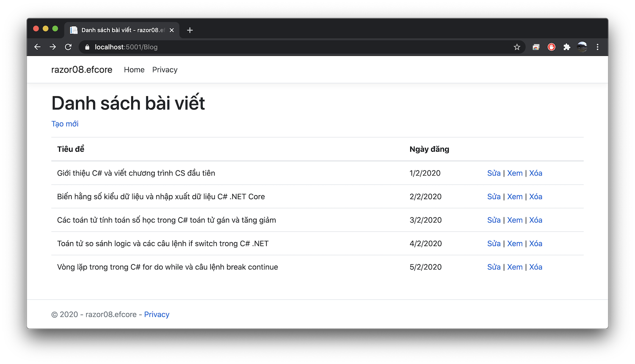Click Sửa for the Giới thiệu C# post

[494, 173]
